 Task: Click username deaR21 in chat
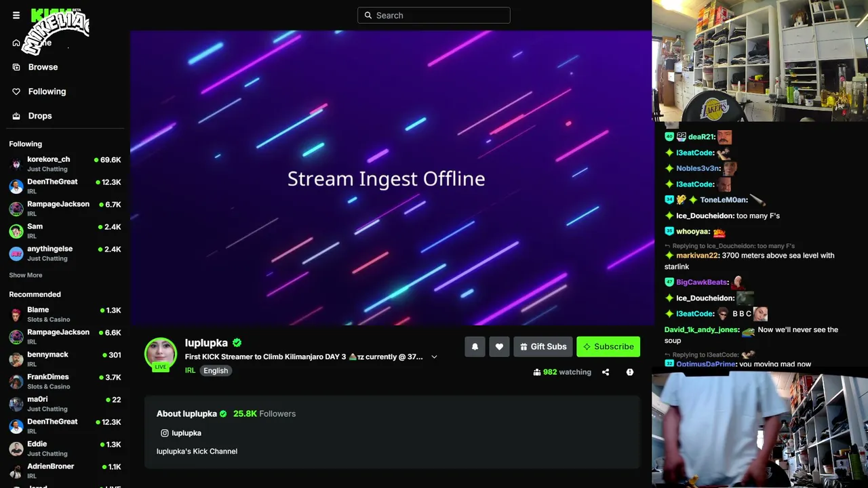click(x=701, y=137)
